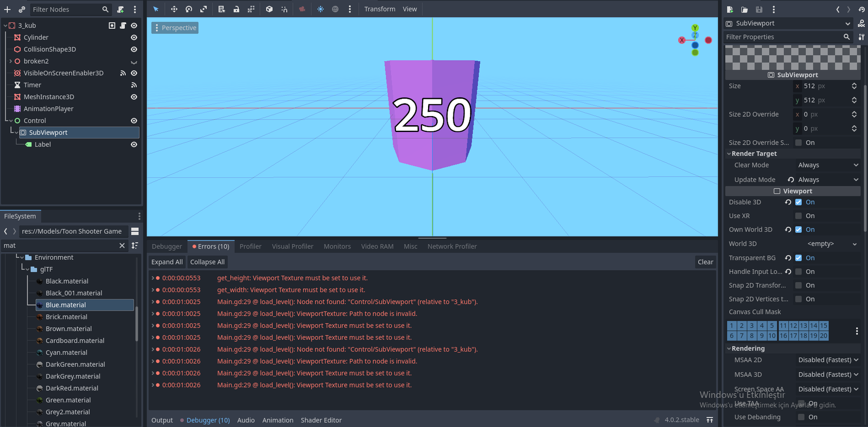Open documentation with the DOC icon
This screenshot has width=868, height=427.
tap(861, 23)
